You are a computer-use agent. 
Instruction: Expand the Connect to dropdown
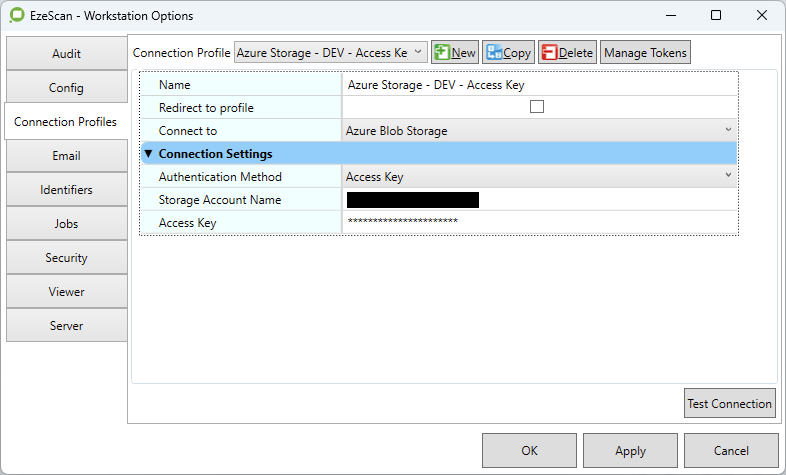coord(538,131)
